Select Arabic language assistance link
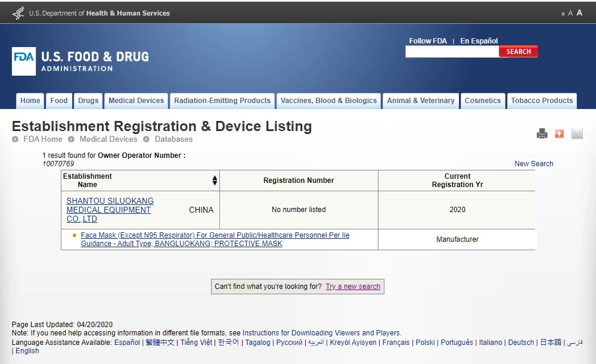The height and width of the screenshot is (364, 596). [x=316, y=343]
